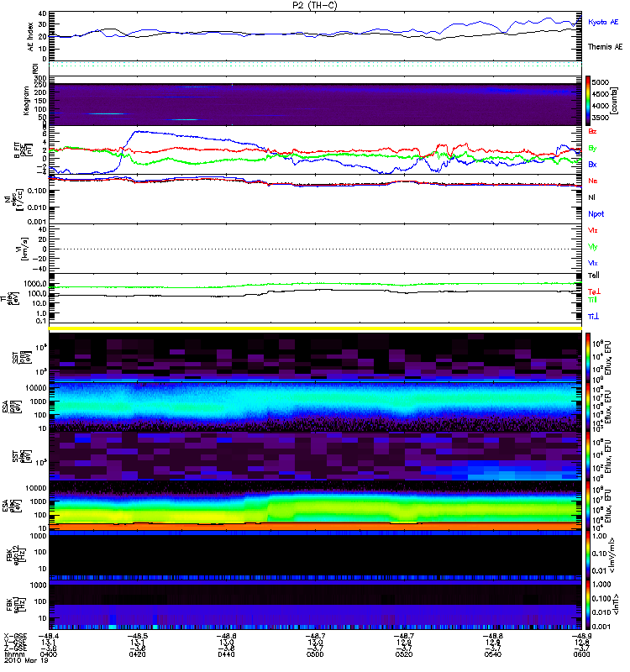Click the FBK edc12 mV/m color bar
Screen dimensions: 630x672
tap(588, 555)
